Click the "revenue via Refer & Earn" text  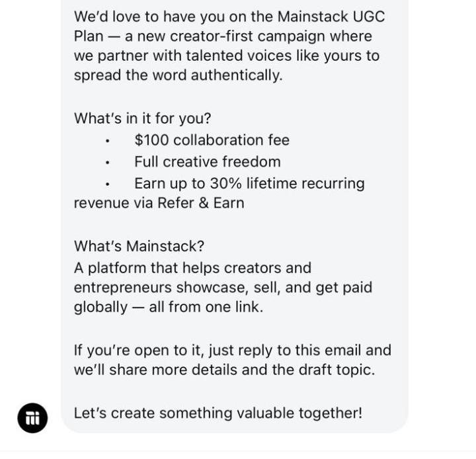click(x=159, y=203)
